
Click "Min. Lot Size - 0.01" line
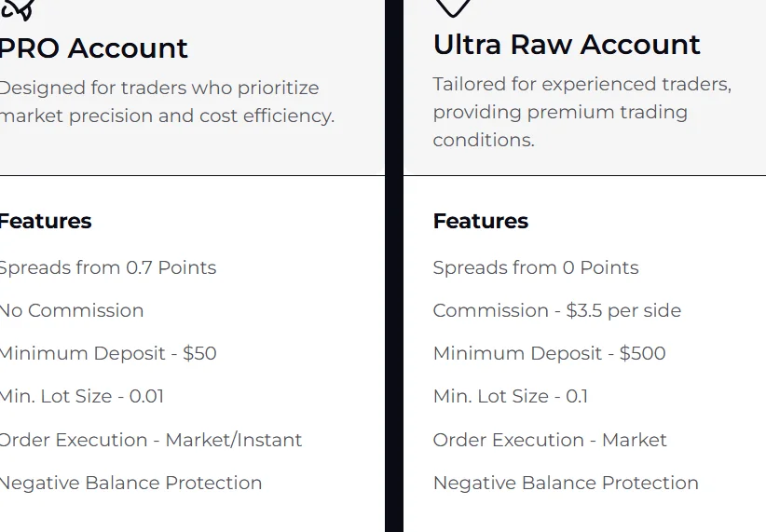[x=81, y=396]
